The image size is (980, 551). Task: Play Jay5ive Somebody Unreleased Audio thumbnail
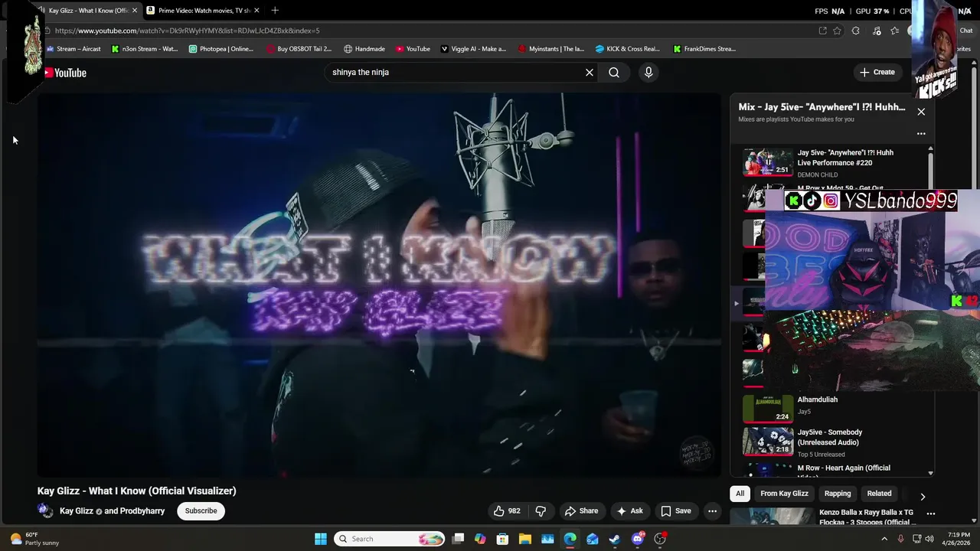pos(767,442)
